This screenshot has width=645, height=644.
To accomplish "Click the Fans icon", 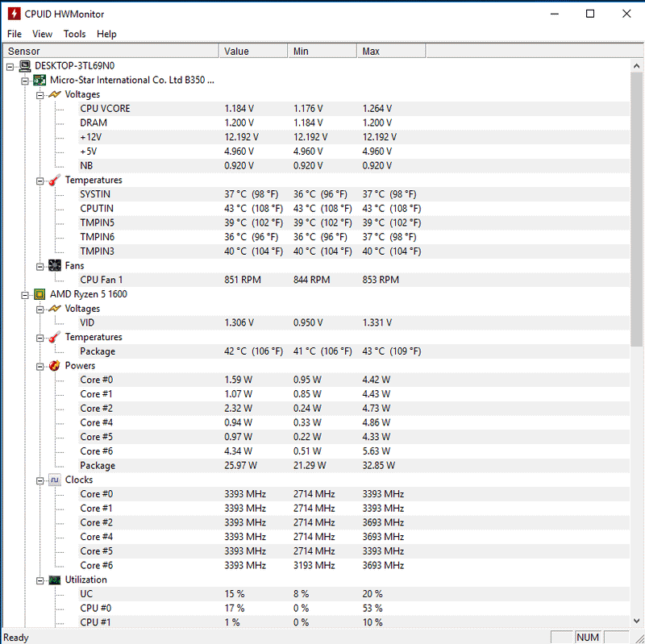I will 55,266.
